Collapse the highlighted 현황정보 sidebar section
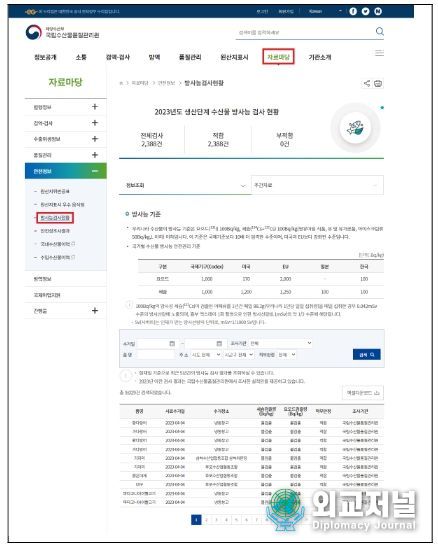Screen dimensions: 438x547 pos(95,171)
